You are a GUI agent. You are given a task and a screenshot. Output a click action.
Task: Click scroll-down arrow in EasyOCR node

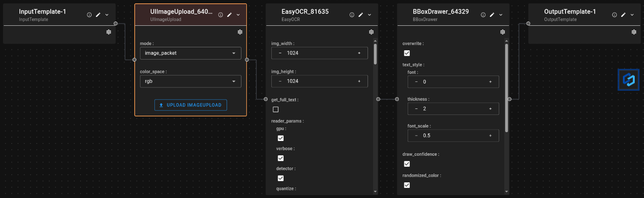click(x=375, y=192)
